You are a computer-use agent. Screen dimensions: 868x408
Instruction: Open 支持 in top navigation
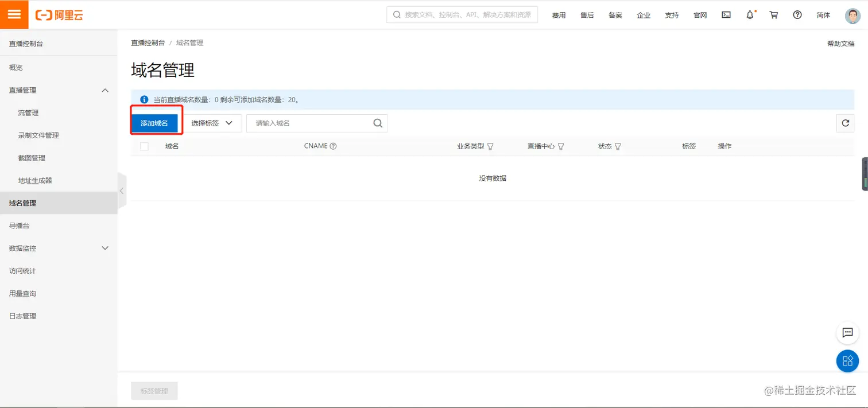[672, 15]
